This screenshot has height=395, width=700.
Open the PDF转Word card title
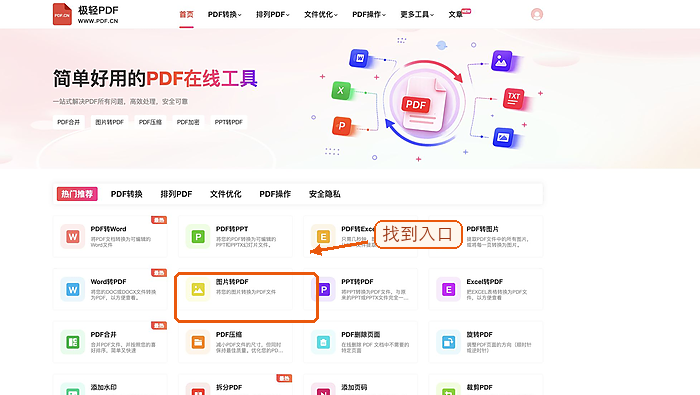108,229
